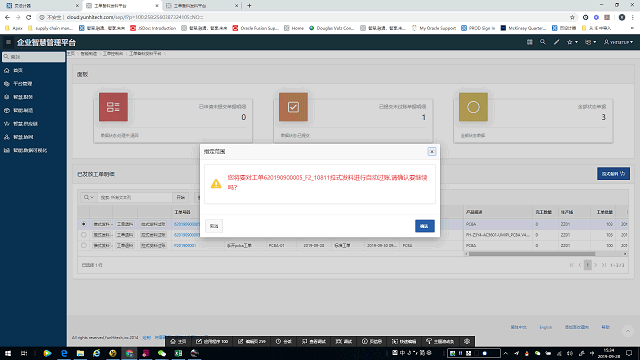Open WeChat from the Windows taskbar

click(162, 353)
